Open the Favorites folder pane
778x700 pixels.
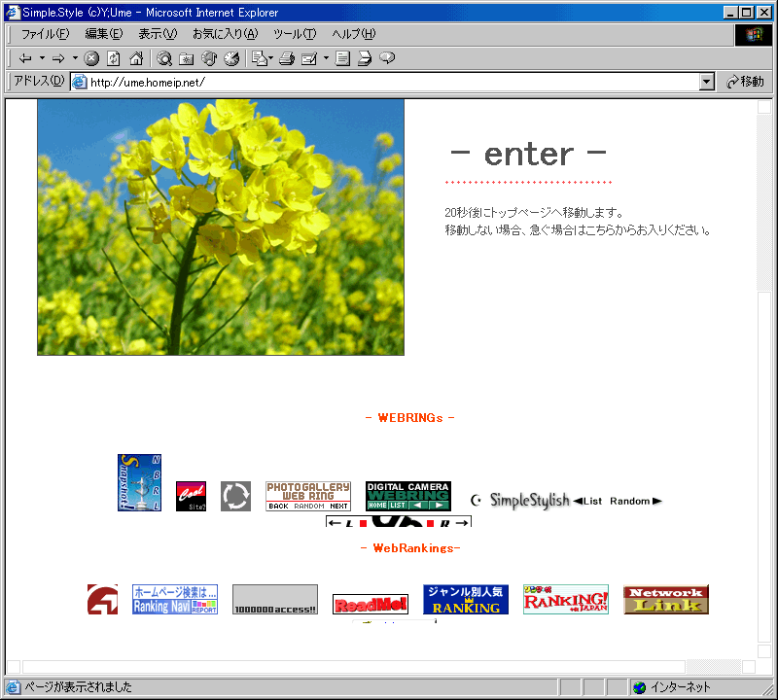pyautogui.click(x=187, y=58)
